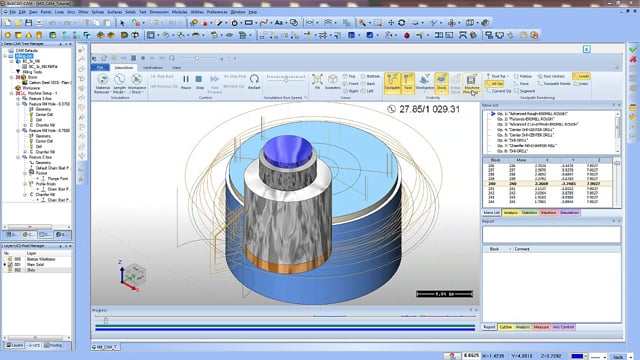Click the Restart simulation icon
This screenshot has width=640, height=360.
254,82
